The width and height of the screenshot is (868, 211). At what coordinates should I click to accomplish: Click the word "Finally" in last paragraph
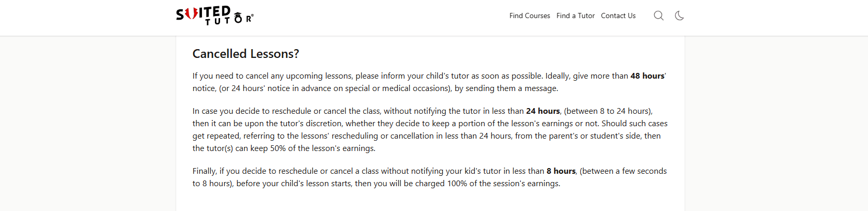coord(204,171)
